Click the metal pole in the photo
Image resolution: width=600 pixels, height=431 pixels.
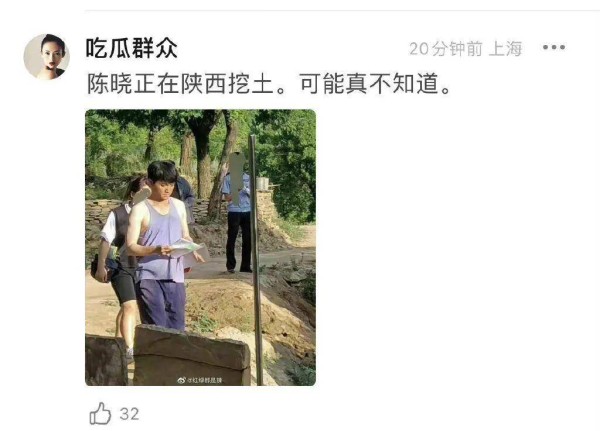(256, 260)
